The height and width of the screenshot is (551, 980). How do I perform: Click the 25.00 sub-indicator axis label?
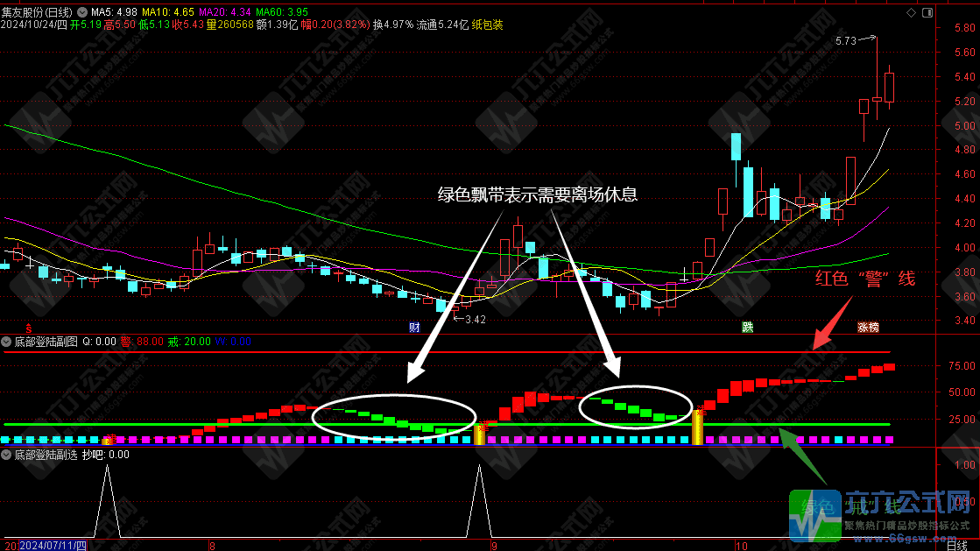962,420
